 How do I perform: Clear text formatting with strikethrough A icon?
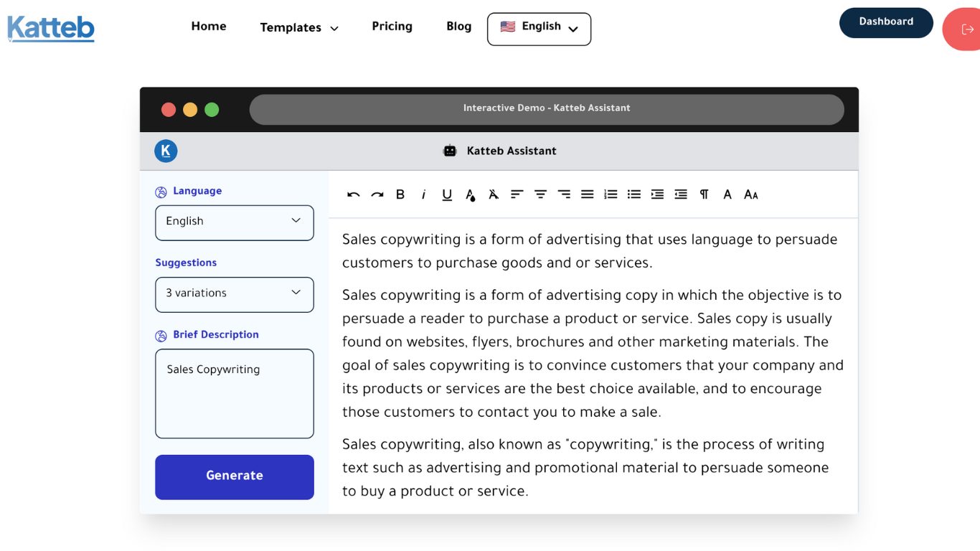pyautogui.click(x=494, y=194)
